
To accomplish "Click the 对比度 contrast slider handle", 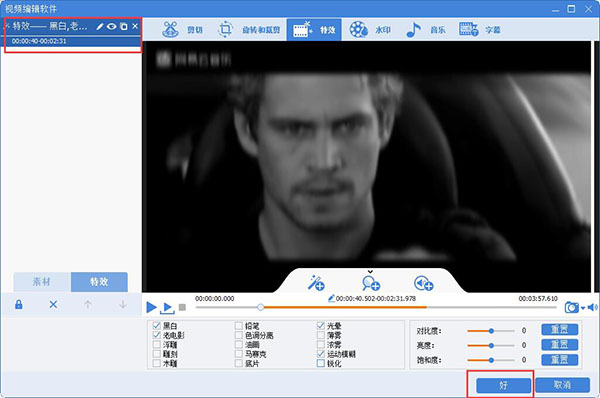I will [x=491, y=331].
